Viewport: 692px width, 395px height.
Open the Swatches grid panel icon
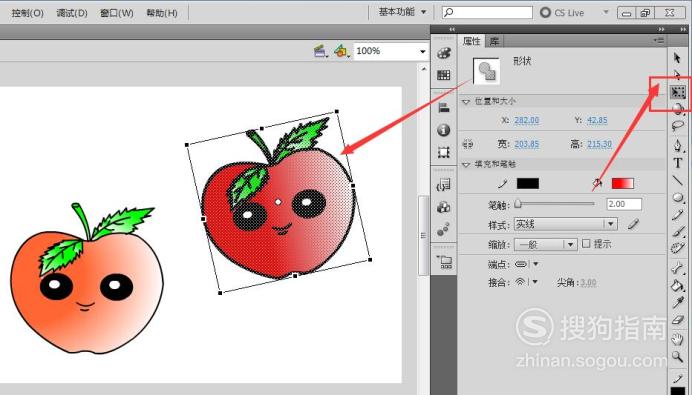pyautogui.click(x=444, y=75)
